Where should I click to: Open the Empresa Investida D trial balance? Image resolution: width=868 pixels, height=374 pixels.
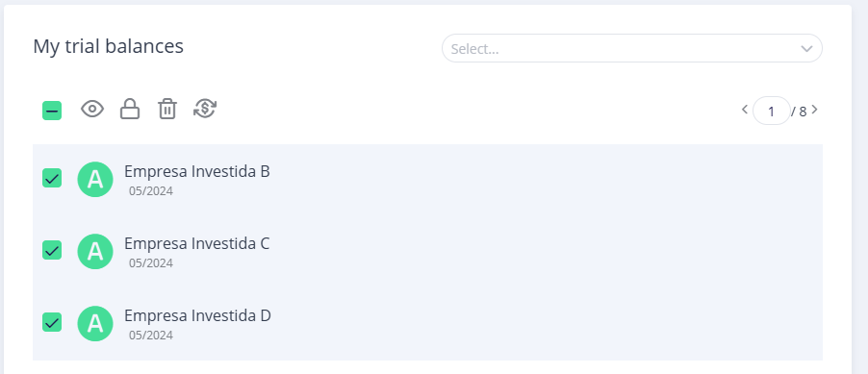[197, 315]
